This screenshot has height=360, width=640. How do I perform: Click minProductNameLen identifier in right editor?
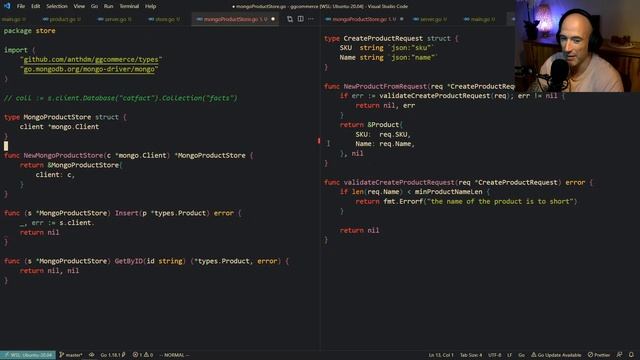[449, 192]
